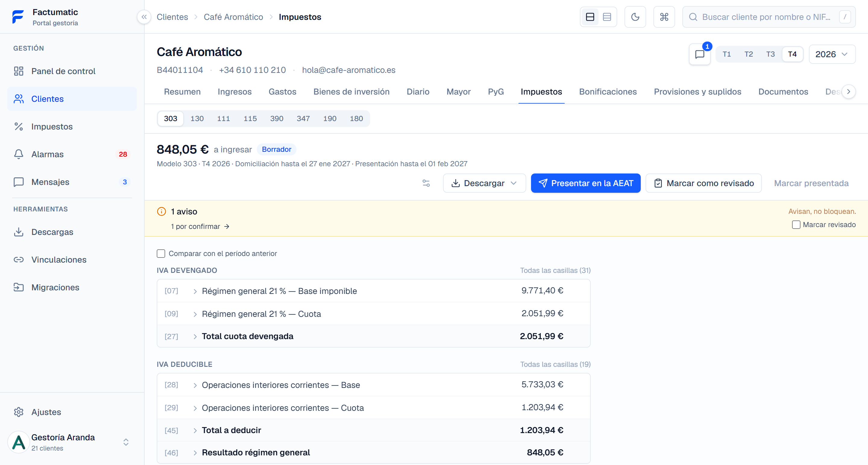Image resolution: width=868 pixels, height=465 pixels.
Task: Check Comparar con el período anterior
Action: tap(161, 254)
